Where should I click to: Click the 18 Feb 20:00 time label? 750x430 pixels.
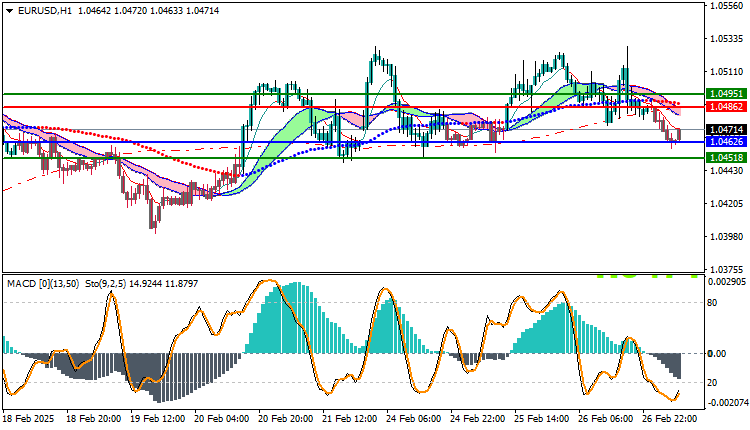93,419
